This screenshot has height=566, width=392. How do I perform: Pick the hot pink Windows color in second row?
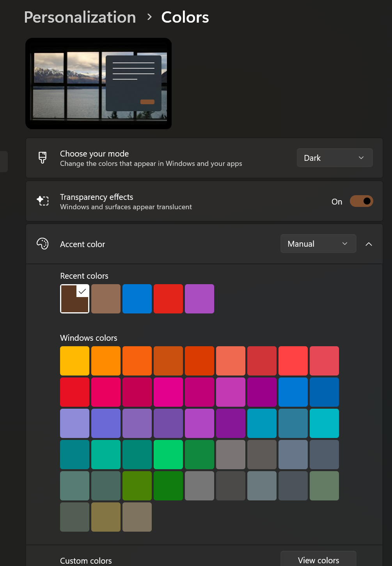[x=168, y=392]
